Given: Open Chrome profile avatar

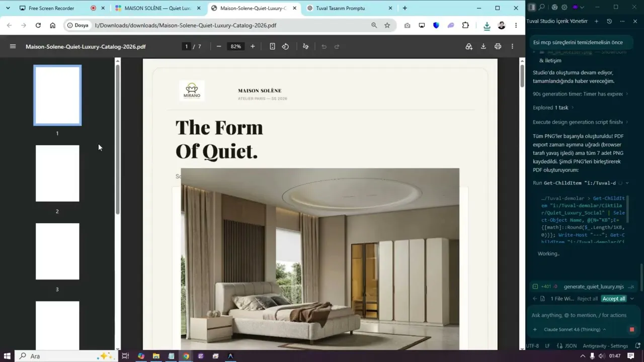Looking at the screenshot, I should pyautogui.click(x=501, y=25).
